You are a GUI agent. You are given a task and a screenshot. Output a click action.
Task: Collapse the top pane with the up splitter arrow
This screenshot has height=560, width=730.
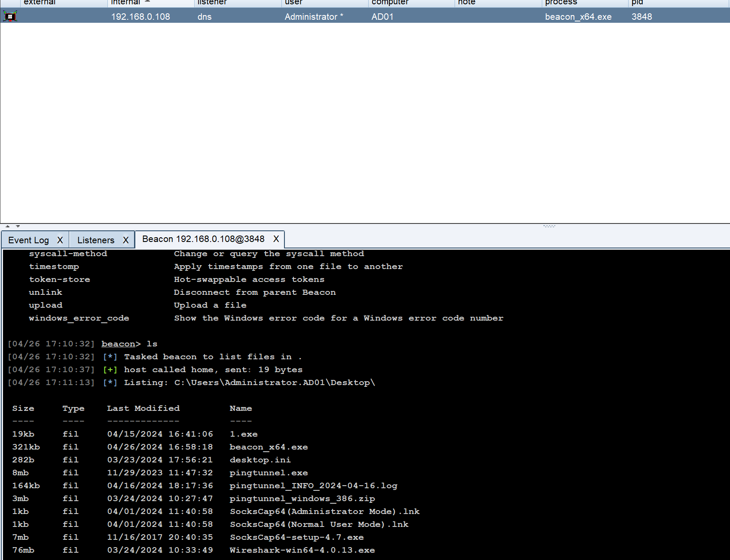point(7,226)
